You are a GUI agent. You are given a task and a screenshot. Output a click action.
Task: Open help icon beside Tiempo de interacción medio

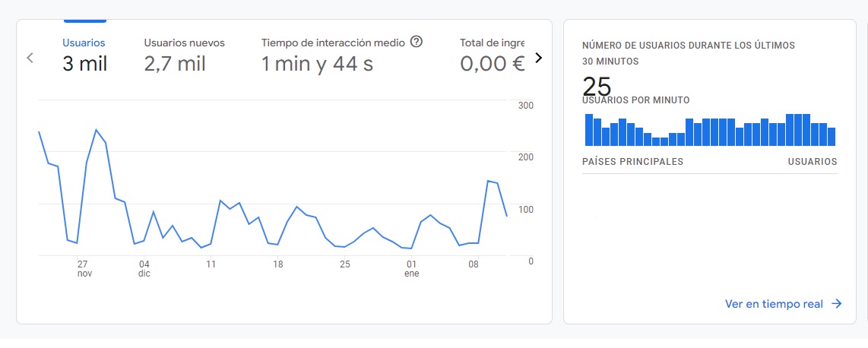[x=417, y=42]
